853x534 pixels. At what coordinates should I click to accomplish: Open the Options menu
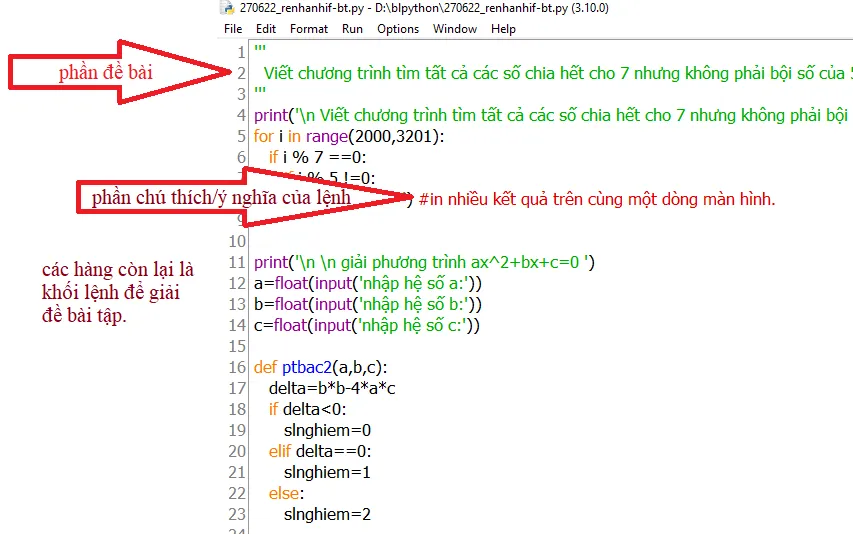[398, 29]
